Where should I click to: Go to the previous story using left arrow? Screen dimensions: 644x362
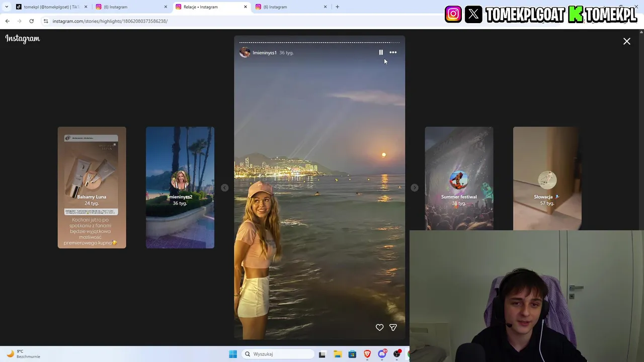coord(224,188)
